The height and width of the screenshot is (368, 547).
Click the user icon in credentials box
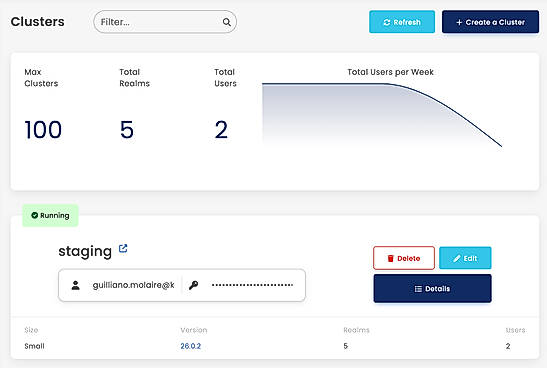[x=75, y=285]
